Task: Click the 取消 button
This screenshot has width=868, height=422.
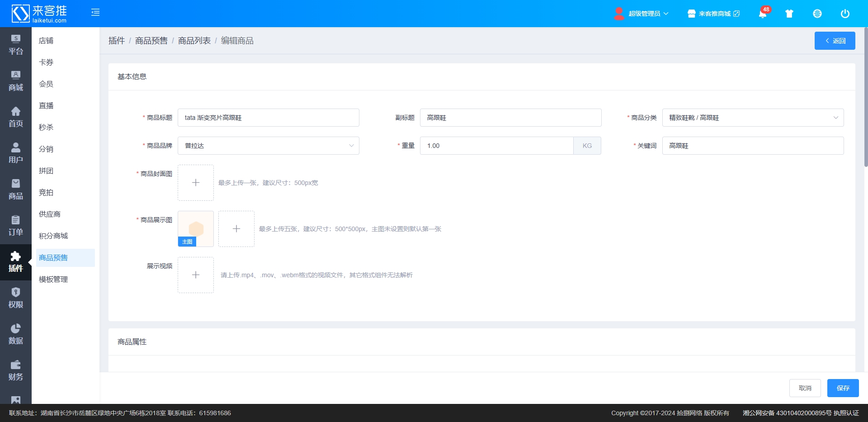Action: (805, 388)
